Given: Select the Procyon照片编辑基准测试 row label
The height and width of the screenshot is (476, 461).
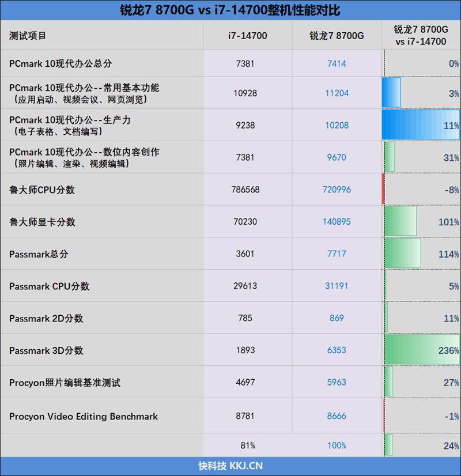Looking at the screenshot, I should (65, 383).
